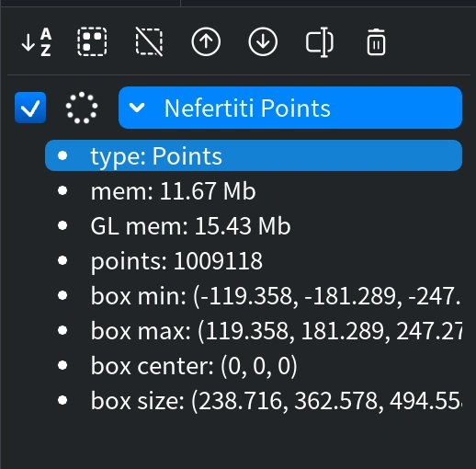Image resolution: width=476 pixels, height=469 pixels.
Task: Select the type: Points info row
Action: click(x=254, y=155)
